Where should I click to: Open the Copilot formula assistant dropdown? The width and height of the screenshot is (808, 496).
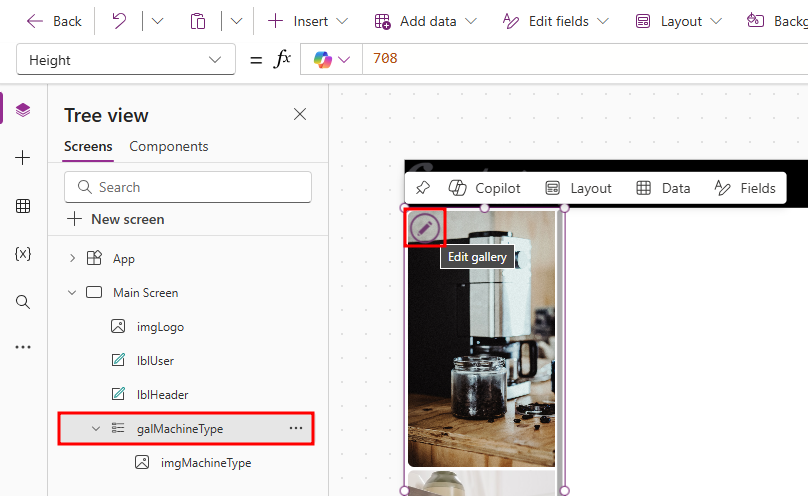coord(331,59)
